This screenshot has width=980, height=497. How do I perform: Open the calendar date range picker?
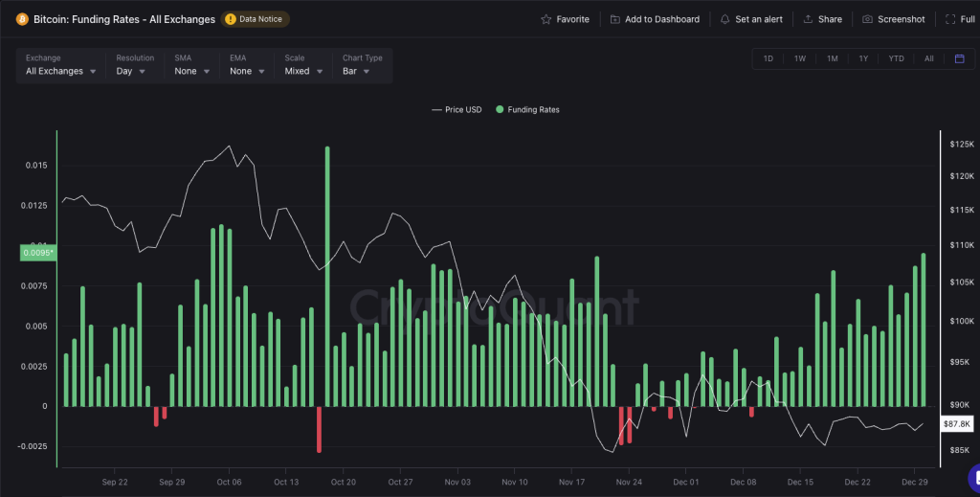pos(959,58)
